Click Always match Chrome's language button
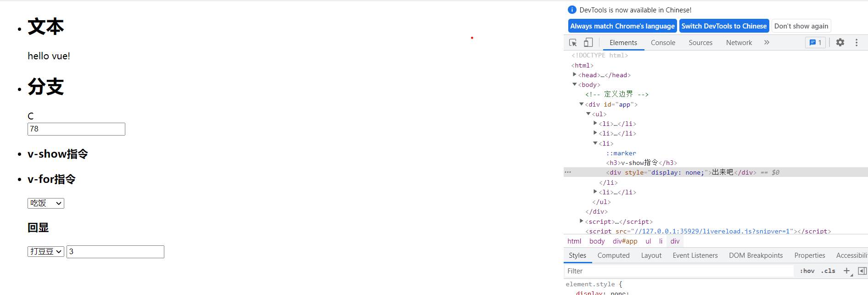Image resolution: width=868 pixels, height=295 pixels. pyautogui.click(x=622, y=26)
